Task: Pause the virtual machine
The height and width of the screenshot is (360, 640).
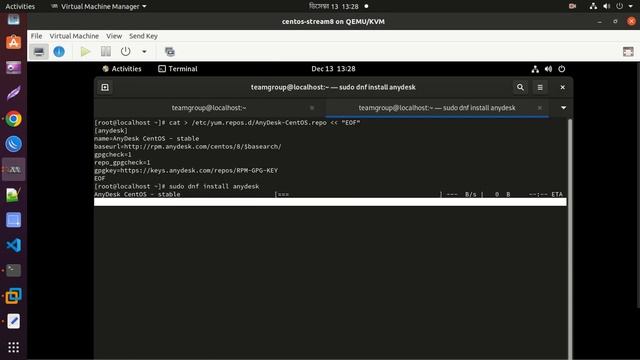Action: [x=106, y=52]
